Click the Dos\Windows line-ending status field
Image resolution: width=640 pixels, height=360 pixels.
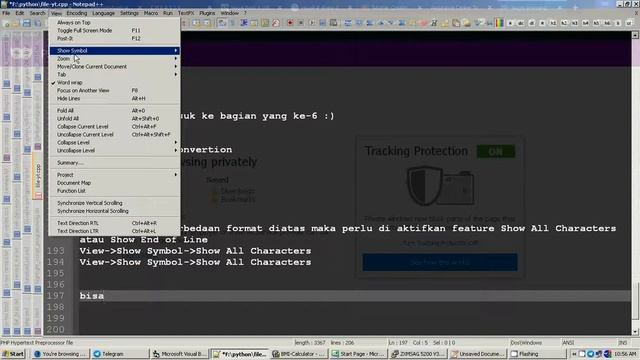526,343
